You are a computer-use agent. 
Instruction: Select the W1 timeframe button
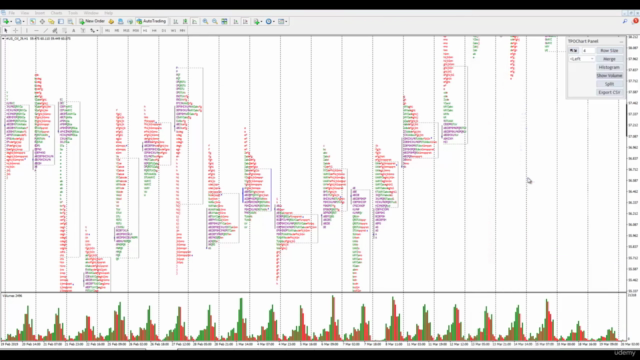(x=173, y=31)
